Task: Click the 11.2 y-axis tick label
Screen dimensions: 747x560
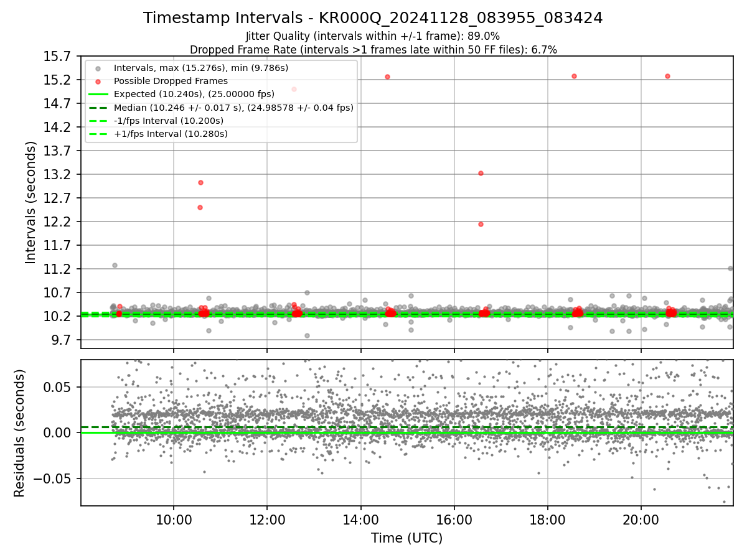Action: click(x=59, y=269)
